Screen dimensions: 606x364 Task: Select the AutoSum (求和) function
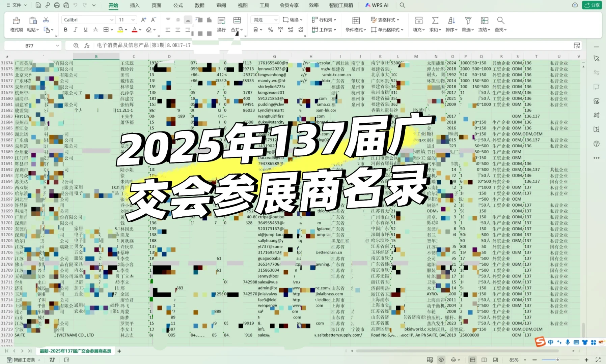click(435, 25)
